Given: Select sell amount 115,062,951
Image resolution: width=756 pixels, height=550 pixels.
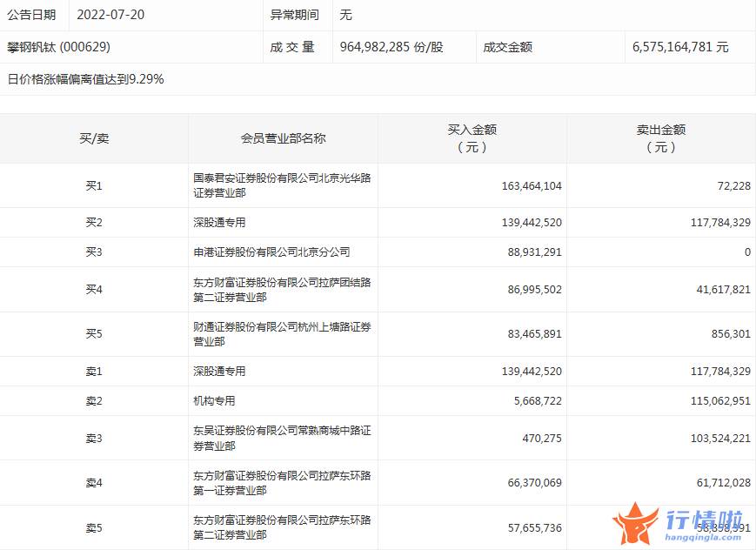Looking at the screenshot, I should pos(721,401).
